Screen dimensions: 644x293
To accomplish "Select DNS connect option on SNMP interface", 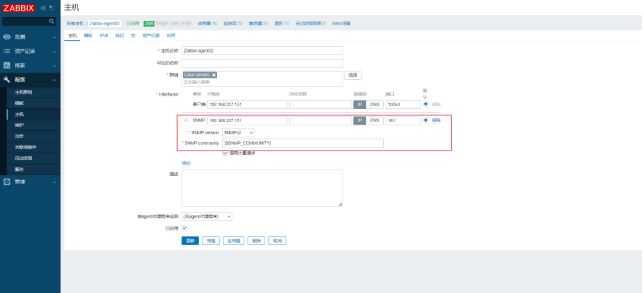I will pyautogui.click(x=374, y=121).
